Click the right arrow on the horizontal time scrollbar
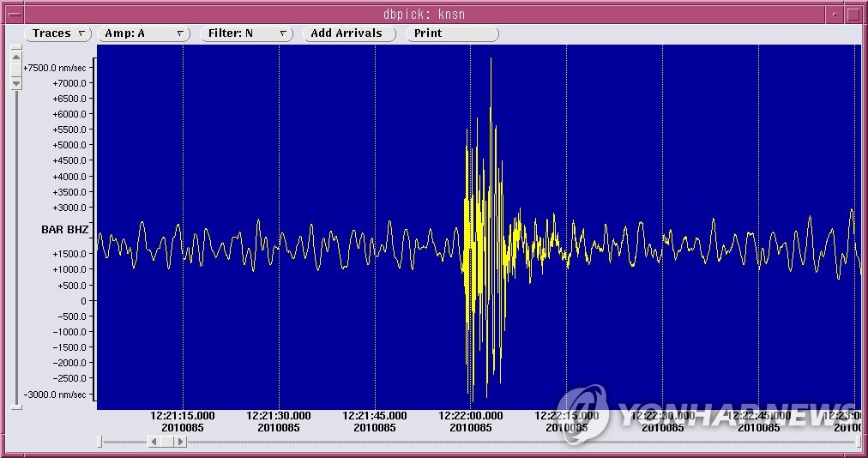The height and width of the screenshot is (458, 868). pos(180,442)
